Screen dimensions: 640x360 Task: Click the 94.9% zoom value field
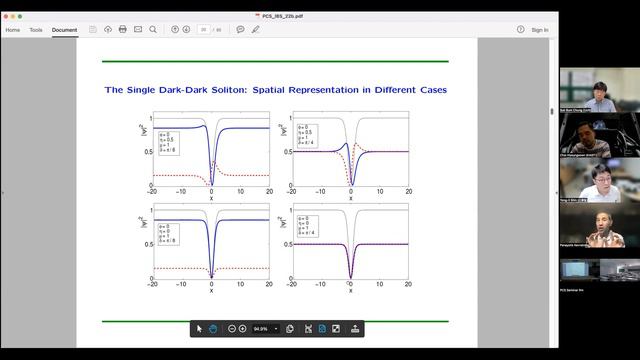(x=261, y=329)
